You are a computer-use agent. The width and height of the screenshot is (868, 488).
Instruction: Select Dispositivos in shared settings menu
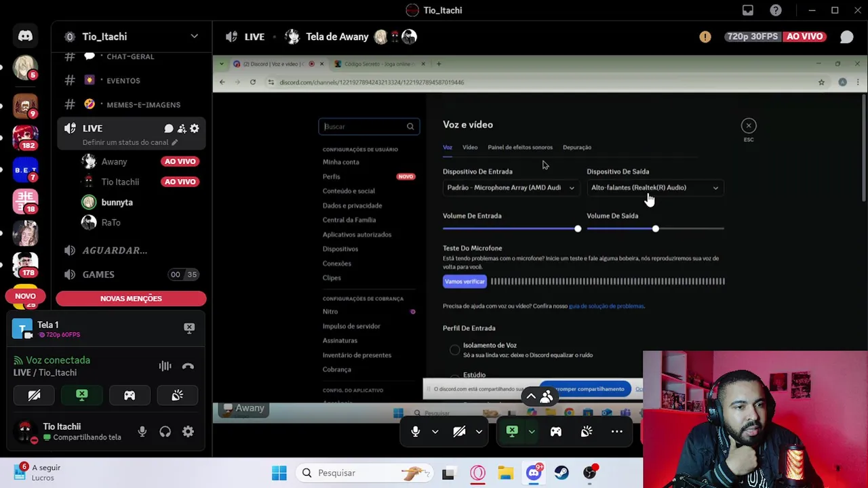[x=340, y=249]
